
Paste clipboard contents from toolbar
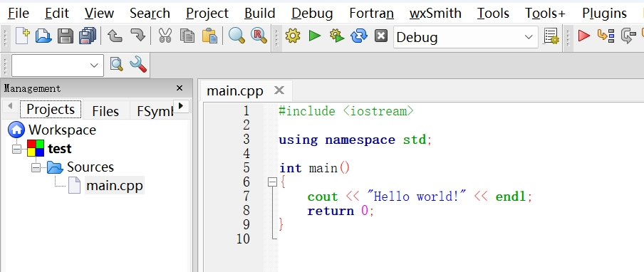209,36
